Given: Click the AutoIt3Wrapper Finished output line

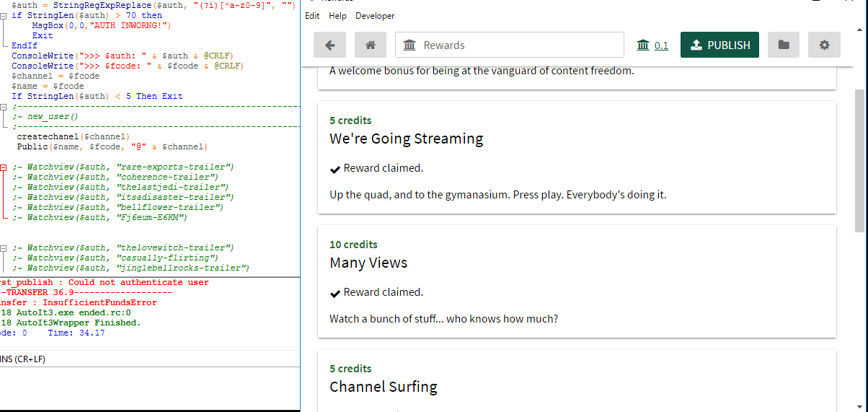Looking at the screenshot, I should (71, 323).
